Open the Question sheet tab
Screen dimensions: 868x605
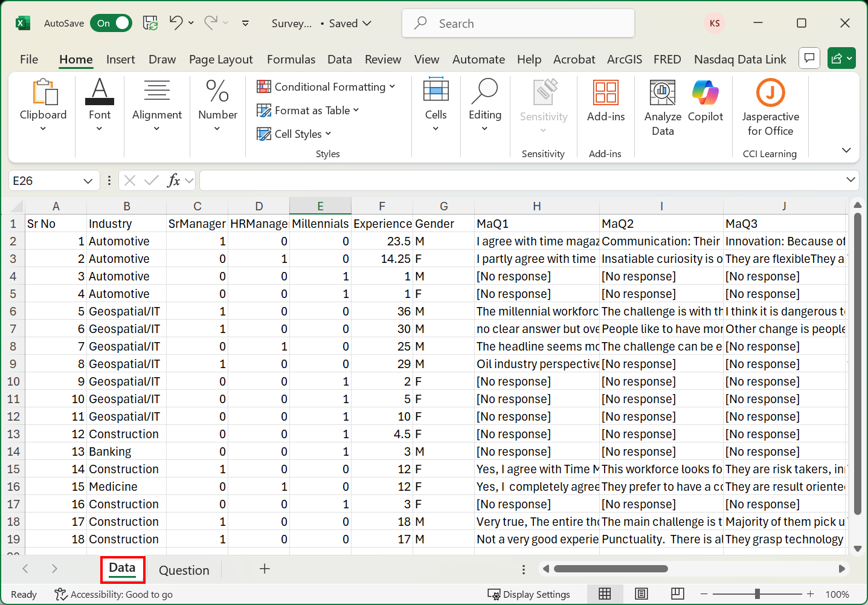tap(184, 570)
